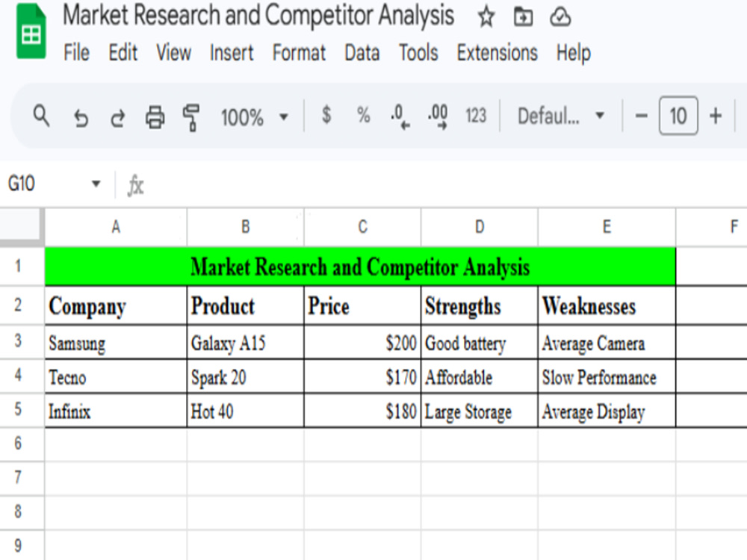Open the Format menu

coord(299,52)
